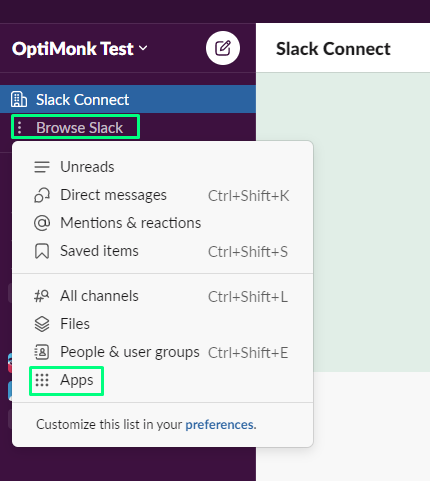This screenshot has height=481, width=430.
Task: Click the Unreads lines icon
Action: tap(42, 167)
